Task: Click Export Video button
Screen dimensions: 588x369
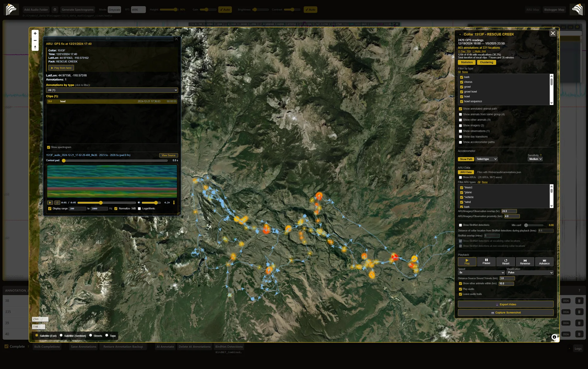Action: point(506,304)
